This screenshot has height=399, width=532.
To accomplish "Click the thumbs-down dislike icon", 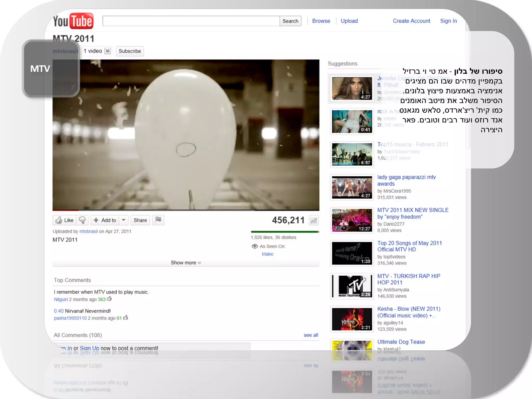I will [82, 220].
